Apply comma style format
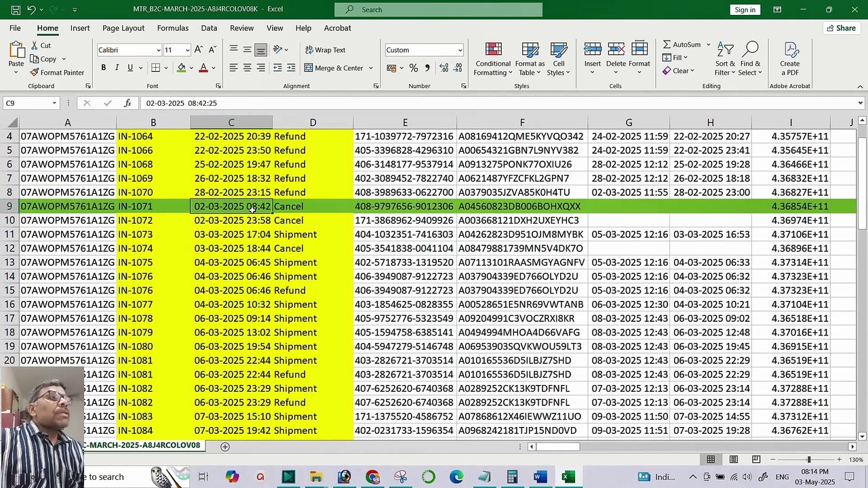The height and width of the screenshot is (488, 868). click(x=427, y=68)
